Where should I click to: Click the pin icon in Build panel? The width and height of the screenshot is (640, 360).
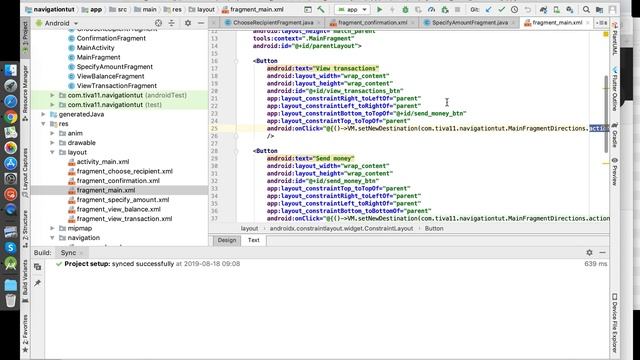(x=38, y=283)
